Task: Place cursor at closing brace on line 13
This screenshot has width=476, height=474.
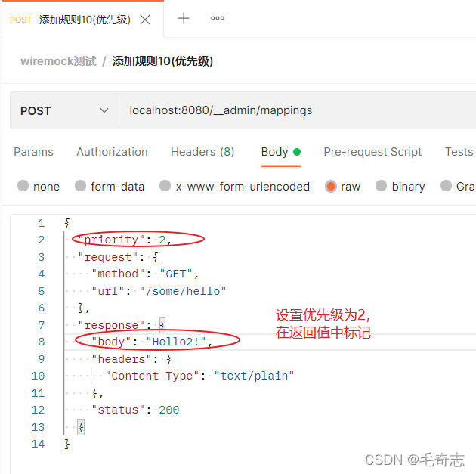Action: point(80,427)
